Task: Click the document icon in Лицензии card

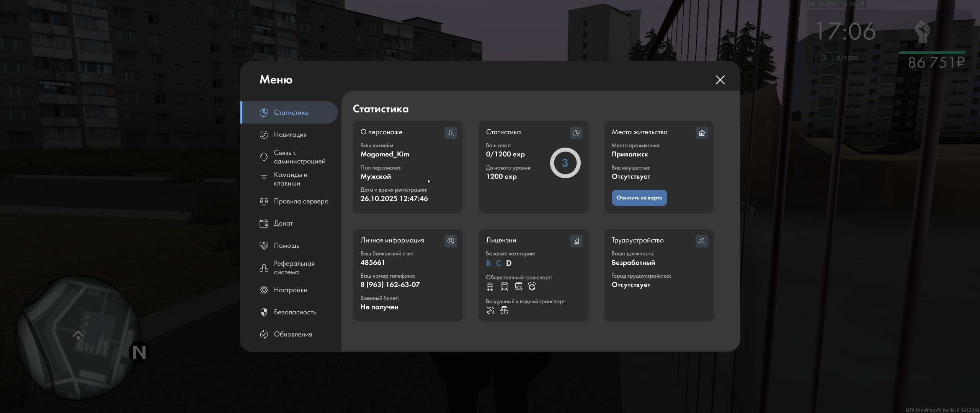Action: click(576, 241)
